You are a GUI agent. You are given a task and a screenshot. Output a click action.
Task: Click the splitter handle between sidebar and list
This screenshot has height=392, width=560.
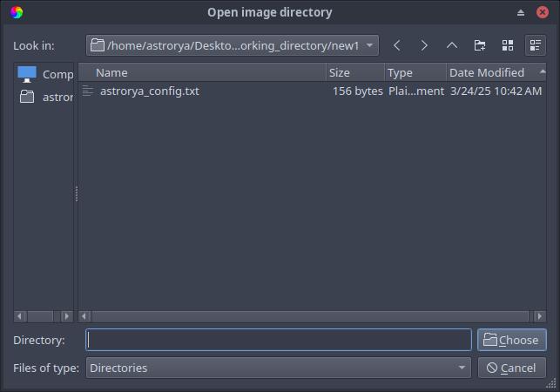[76, 193]
